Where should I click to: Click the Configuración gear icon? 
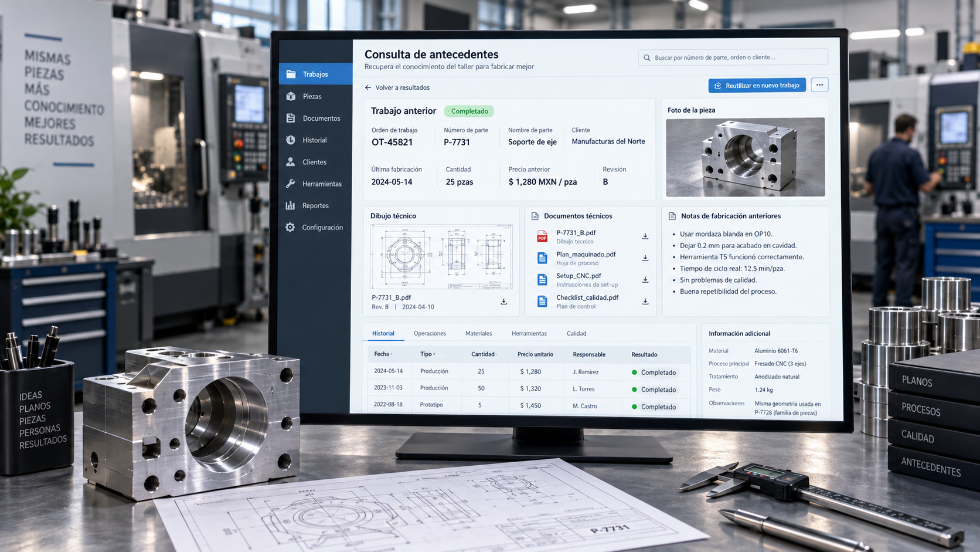click(x=290, y=227)
